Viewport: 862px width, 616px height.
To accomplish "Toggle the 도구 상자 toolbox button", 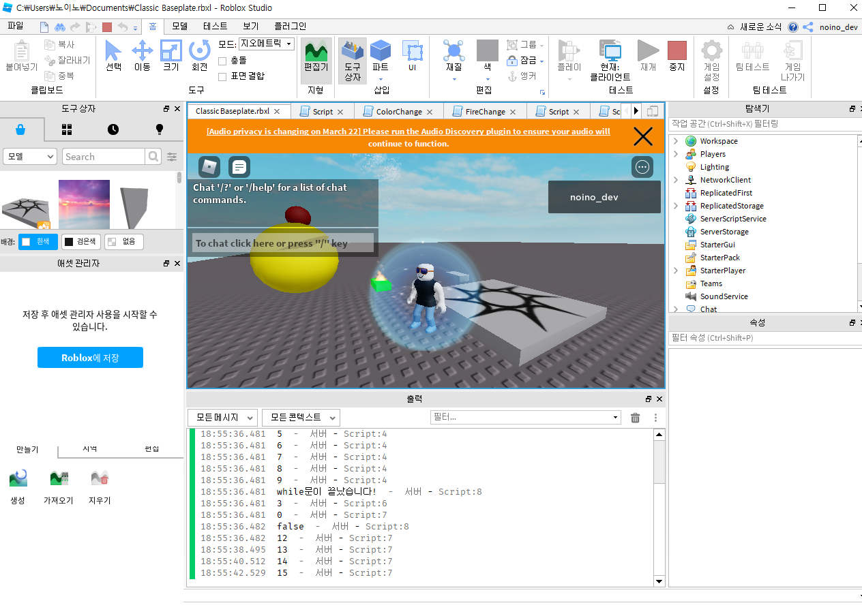I will (352, 60).
